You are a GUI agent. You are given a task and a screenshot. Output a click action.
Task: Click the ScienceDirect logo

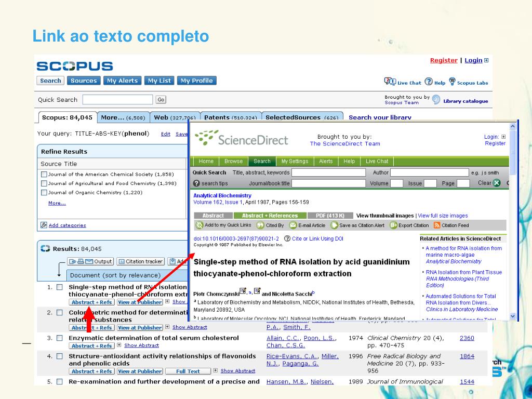point(242,138)
